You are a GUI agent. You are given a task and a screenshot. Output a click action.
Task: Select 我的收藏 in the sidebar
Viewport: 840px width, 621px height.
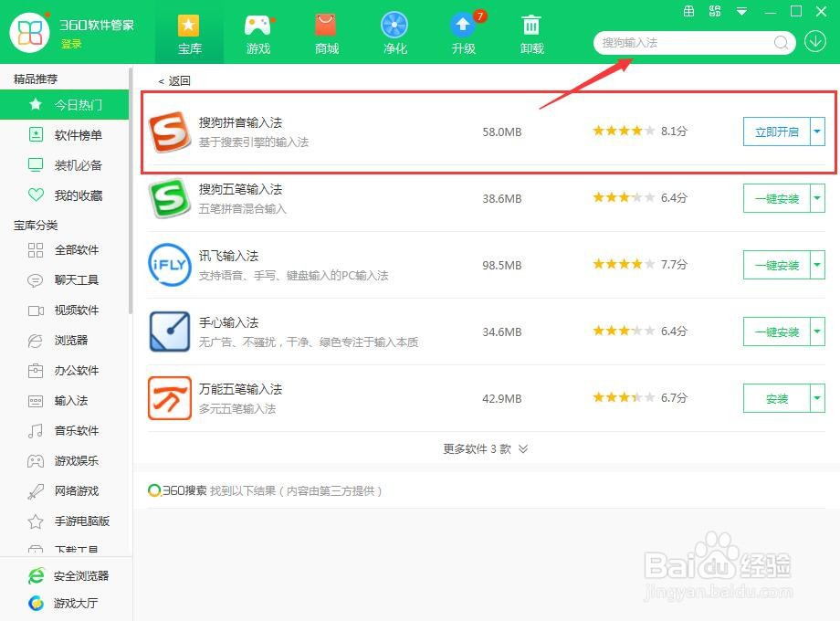[x=64, y=195]
